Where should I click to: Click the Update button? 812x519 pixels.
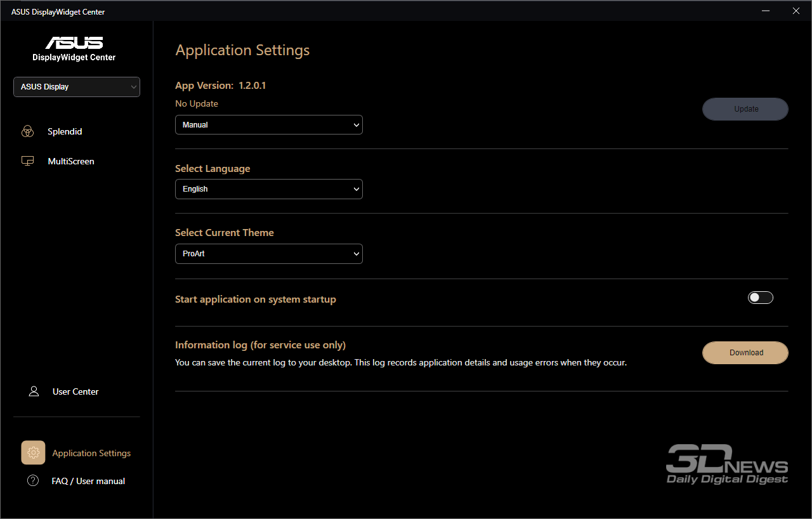(745, 109)
